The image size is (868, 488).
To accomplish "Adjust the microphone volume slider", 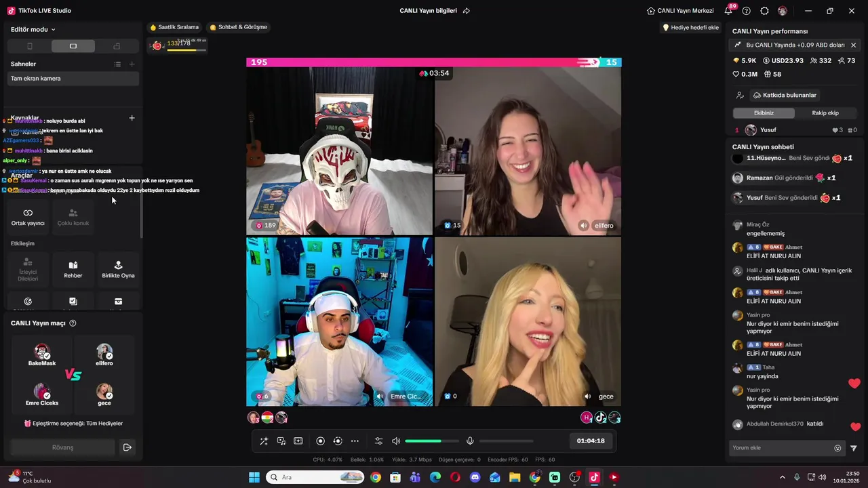I will 506,441.
